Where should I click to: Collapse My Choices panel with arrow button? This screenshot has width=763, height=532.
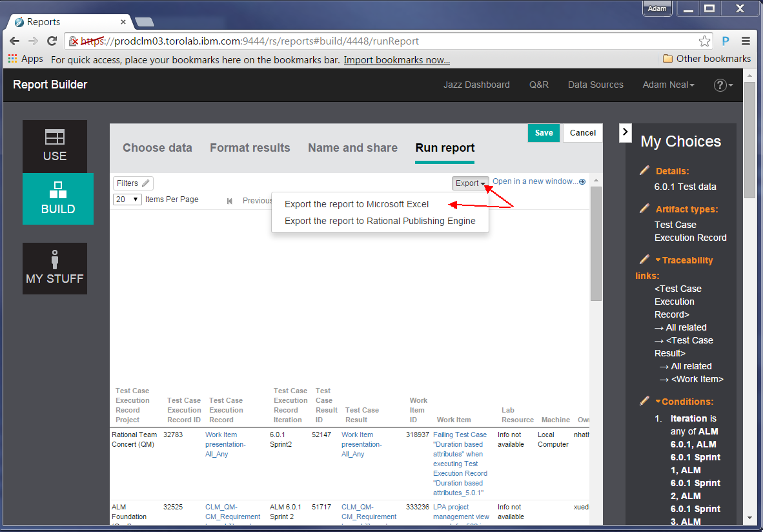(626, 132)
